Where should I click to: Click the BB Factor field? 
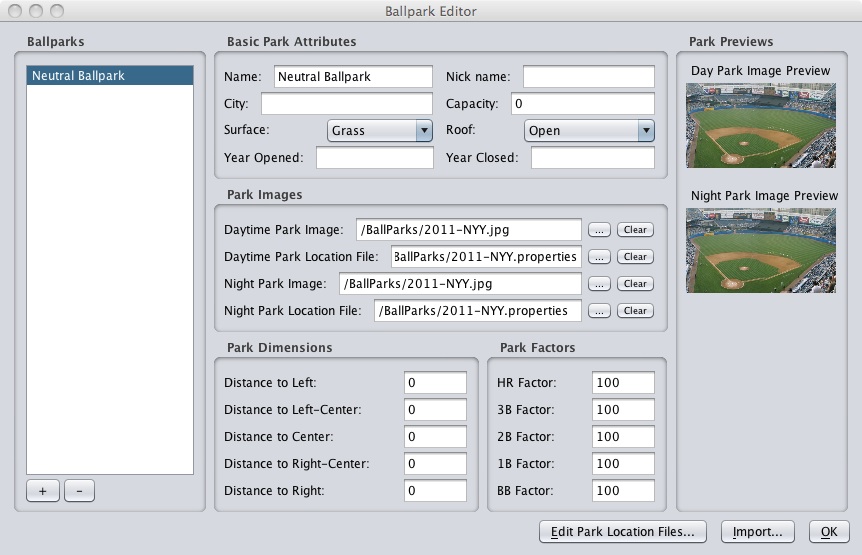[x=623, y=490]
